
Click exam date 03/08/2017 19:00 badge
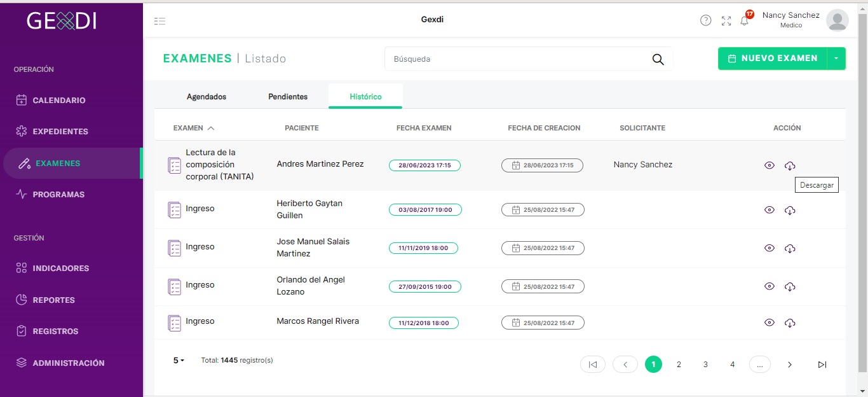[x=425, y=209]
